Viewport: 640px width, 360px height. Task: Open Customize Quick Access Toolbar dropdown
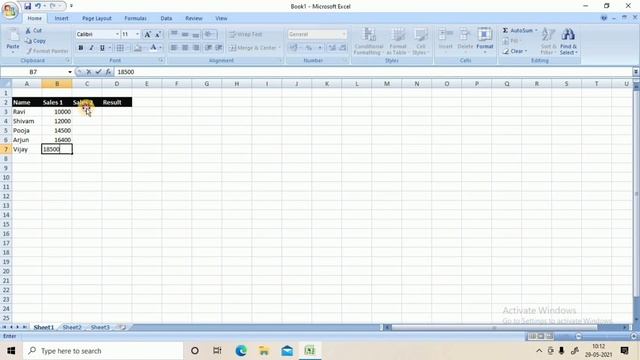pos(71,6)
